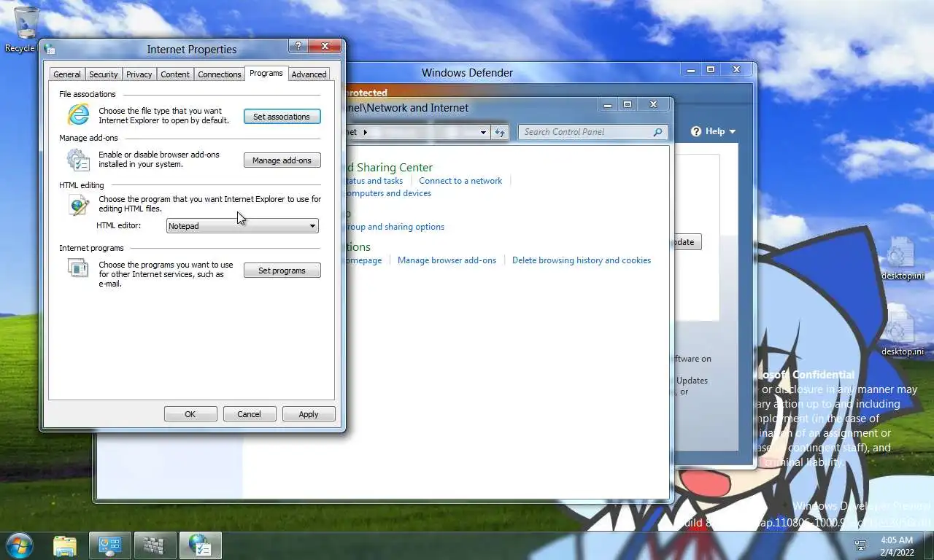This screenshot has height=560, width=934.
Task: Confirm with the OK button
Action: pyautogui.click(x=190, y=414)
